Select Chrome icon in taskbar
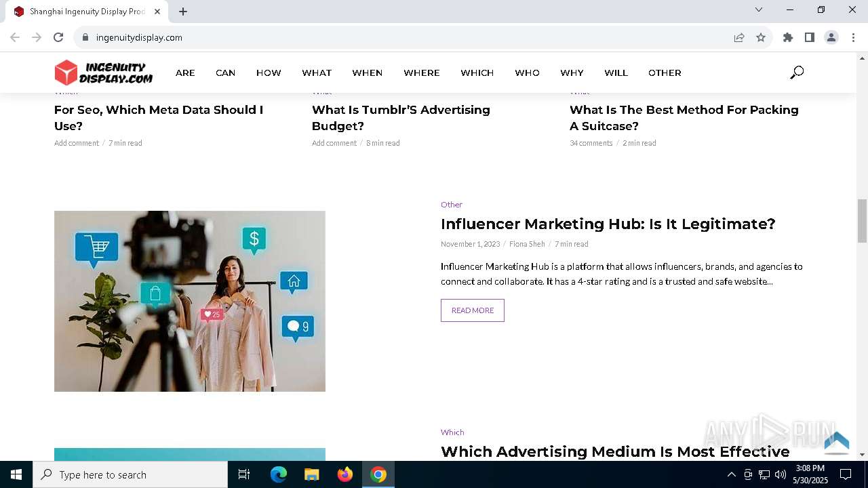868x488 pixels. point(378,474)
